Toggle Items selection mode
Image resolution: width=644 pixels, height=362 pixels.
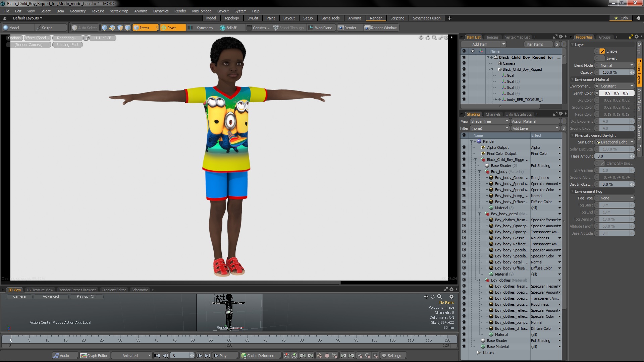click(x=145, y=28)
